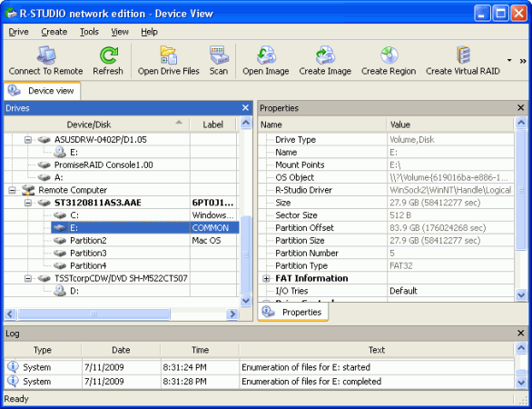Open the Help menu
Screen dimensions: 532x409
(149, 32)
